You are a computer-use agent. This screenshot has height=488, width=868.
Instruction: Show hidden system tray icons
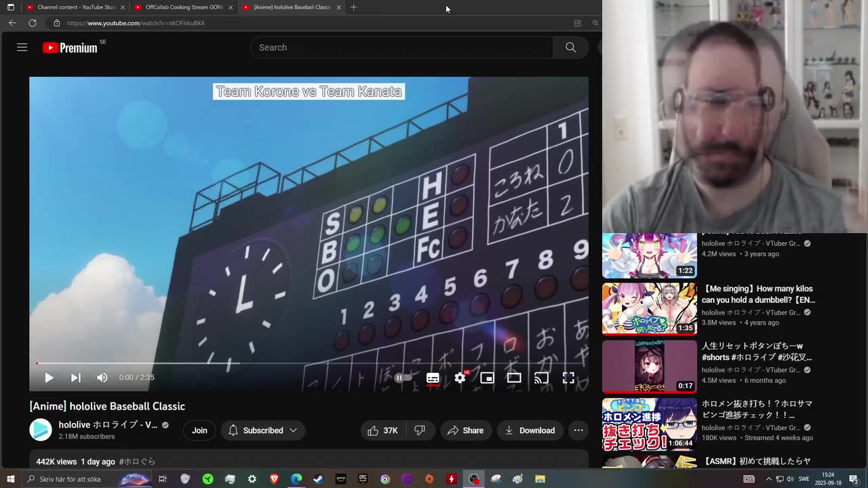(x=768, y=479)
